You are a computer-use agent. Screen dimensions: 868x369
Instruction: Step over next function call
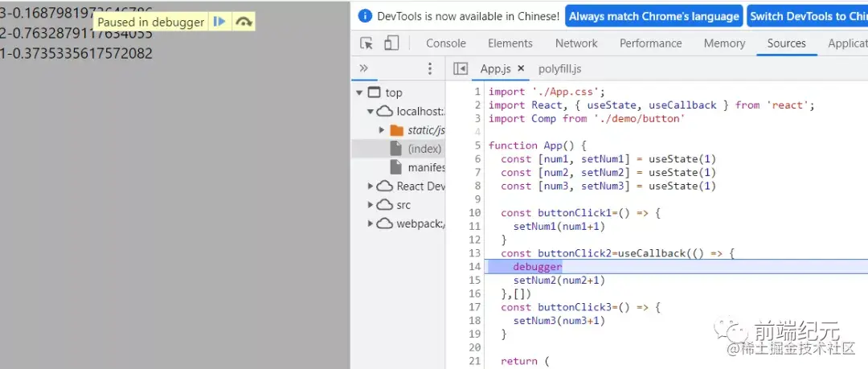pyautogui.click(x=244, y=23)
